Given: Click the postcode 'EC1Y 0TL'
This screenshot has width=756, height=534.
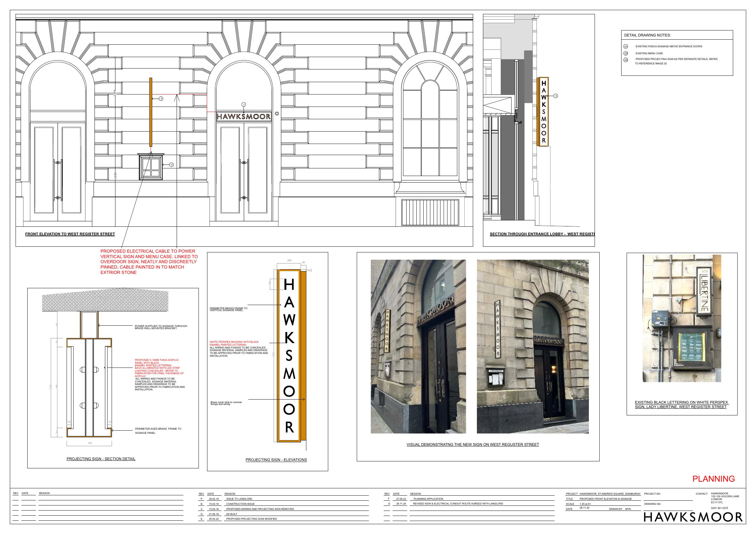Looking at the screenshot, I should tap(717, 502).
